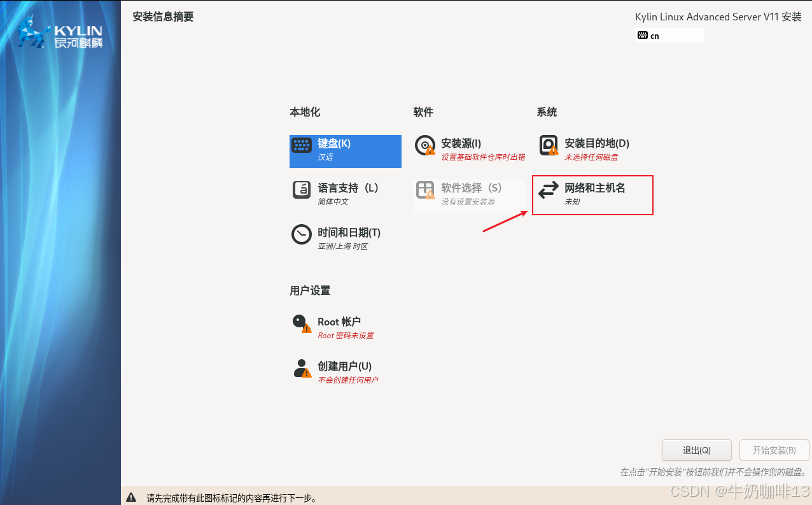Click the 请先完成带有此图标标记的内容 warning message
Viewport: 812px width, 505px height.
click(x=232, y=498)
